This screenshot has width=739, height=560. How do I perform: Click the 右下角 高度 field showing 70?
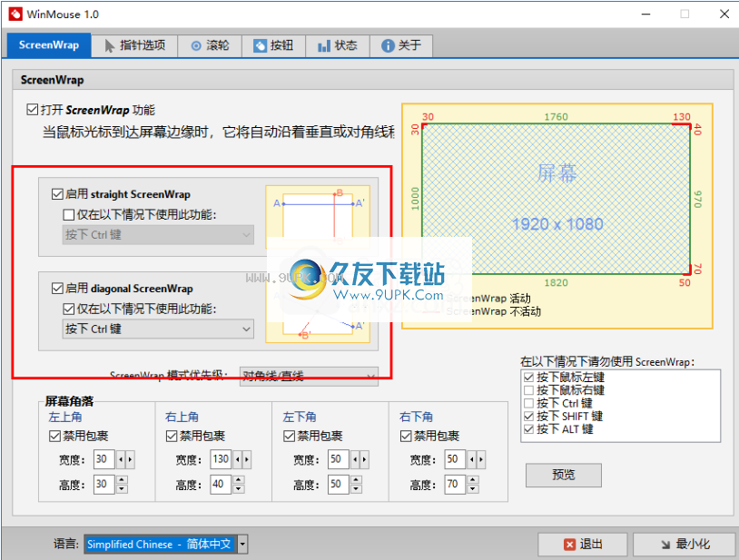click(x=455, y=484)
